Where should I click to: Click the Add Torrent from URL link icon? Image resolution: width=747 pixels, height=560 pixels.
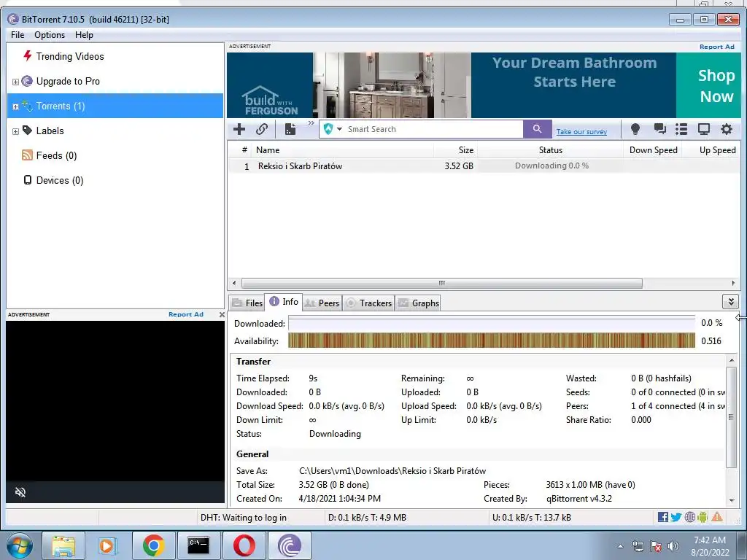pyautogui.click(x=262, y=129)
